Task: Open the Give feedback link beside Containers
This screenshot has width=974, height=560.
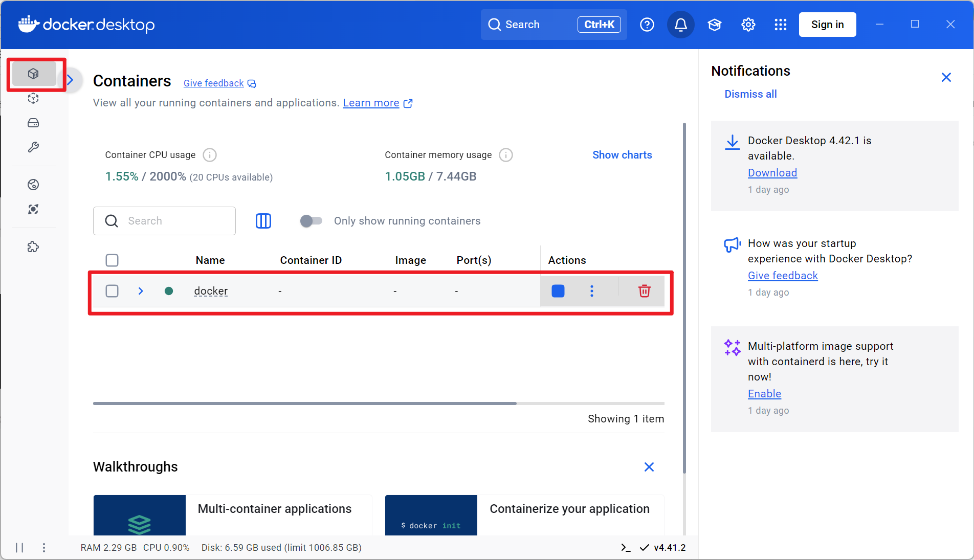Action: pos(219,83)
